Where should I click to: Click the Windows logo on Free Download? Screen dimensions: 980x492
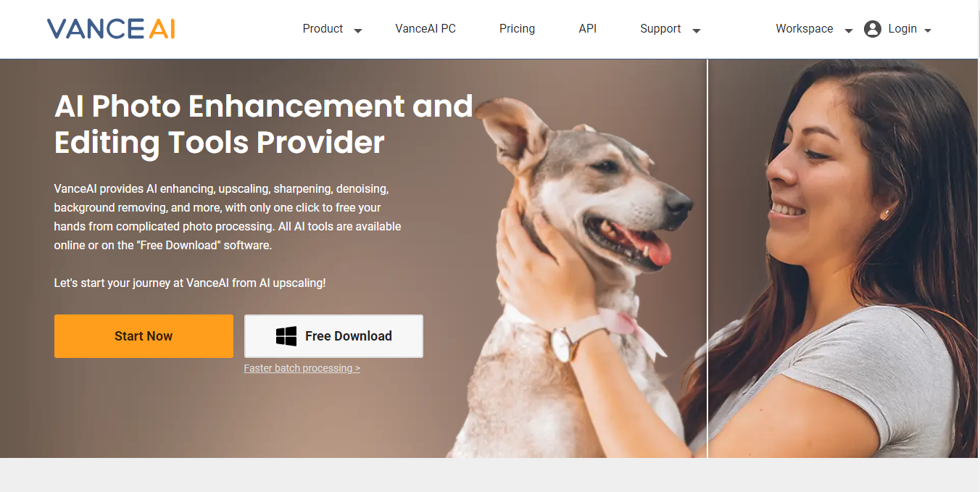click(286, 336)
